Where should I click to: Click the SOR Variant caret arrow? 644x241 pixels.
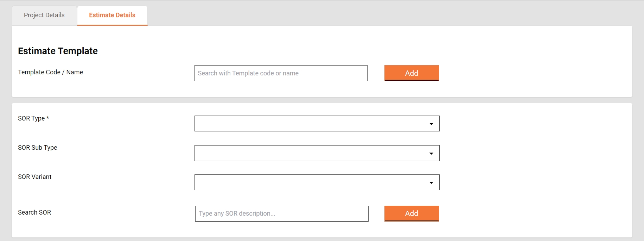click(x=431, y=183)
